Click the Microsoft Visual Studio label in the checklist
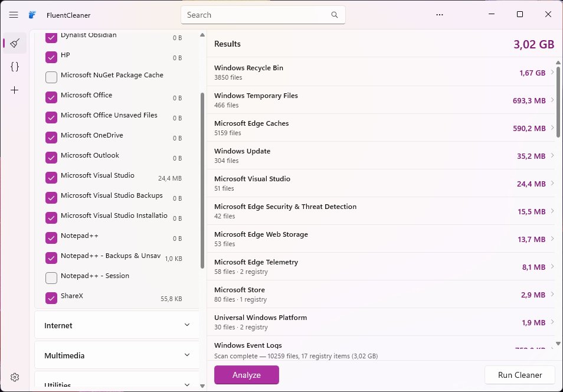Viewport: 563px width, 392px height. tap(97, 175)
